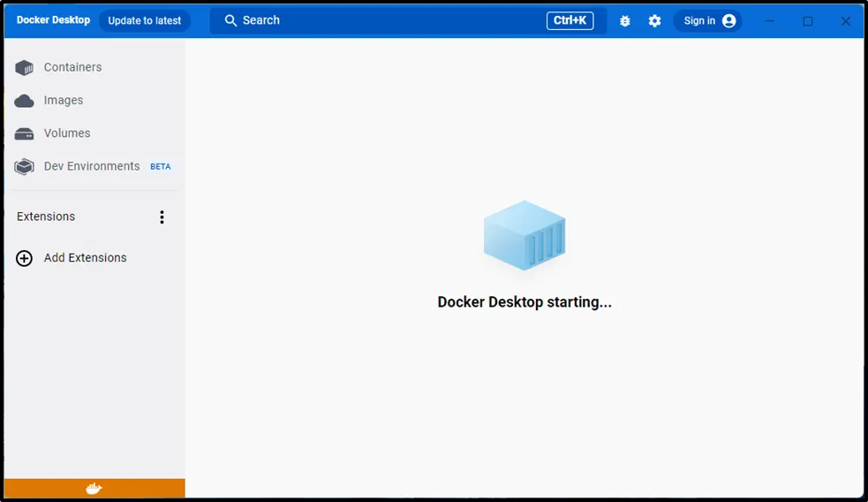Click the whale icon in orange status bar
Image resolution: width=868 pixels, height=502 pixels.
[x=94, y=489]
